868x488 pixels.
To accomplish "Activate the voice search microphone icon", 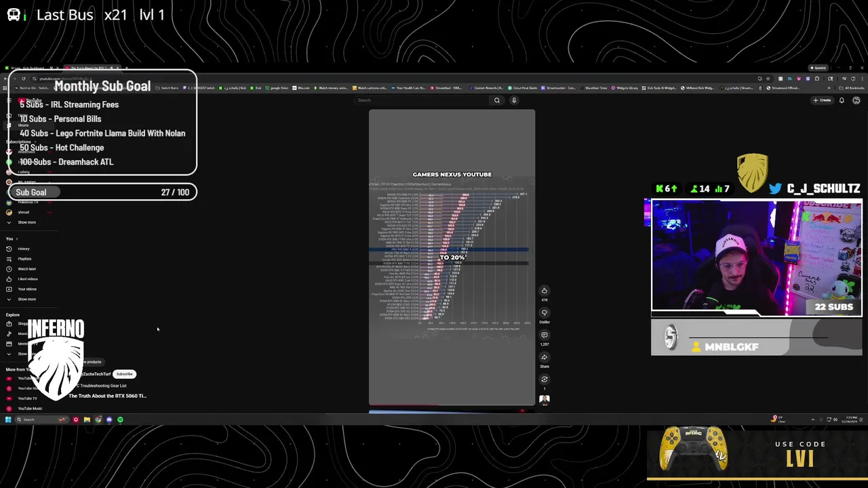I will click(x=514, y=100).
